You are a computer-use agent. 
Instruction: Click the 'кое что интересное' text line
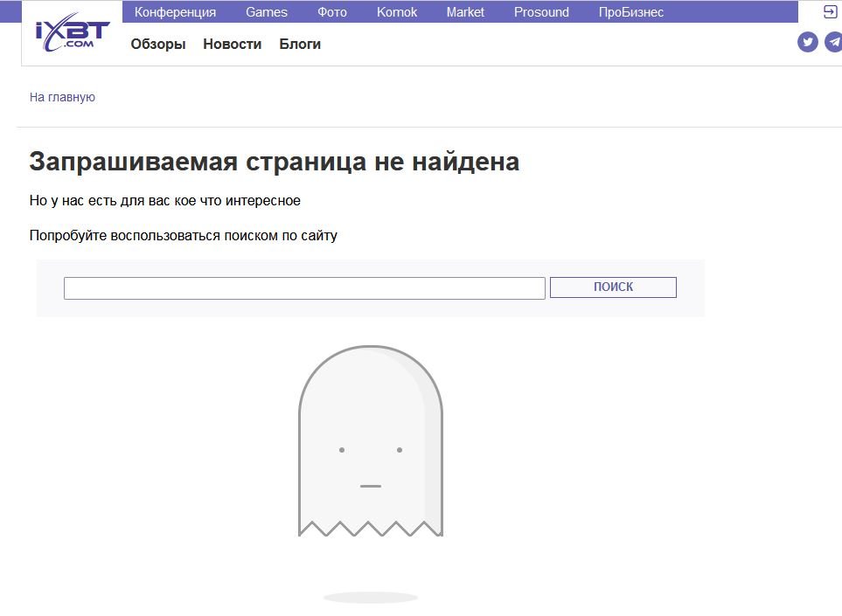[164, 201]
